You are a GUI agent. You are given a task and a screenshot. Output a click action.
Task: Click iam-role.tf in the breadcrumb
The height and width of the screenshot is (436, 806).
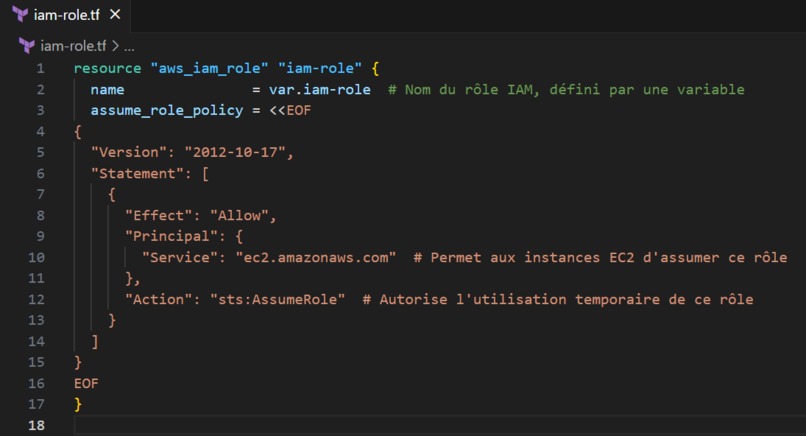[73, 46]
